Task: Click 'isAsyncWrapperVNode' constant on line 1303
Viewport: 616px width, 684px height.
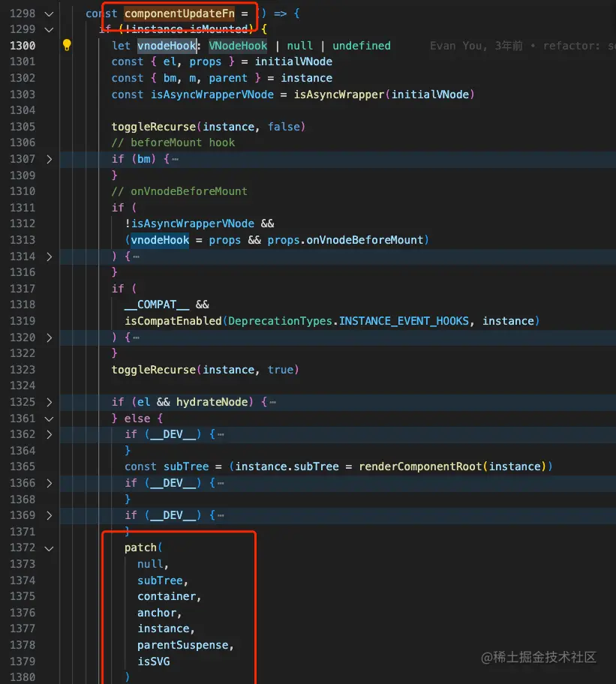Action: point(212,94)
